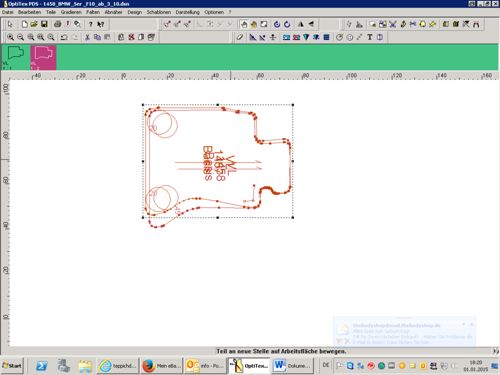Open the Schablonen menu
The image size is (500, 375).
pyautogui.click(x=159, y=12)
